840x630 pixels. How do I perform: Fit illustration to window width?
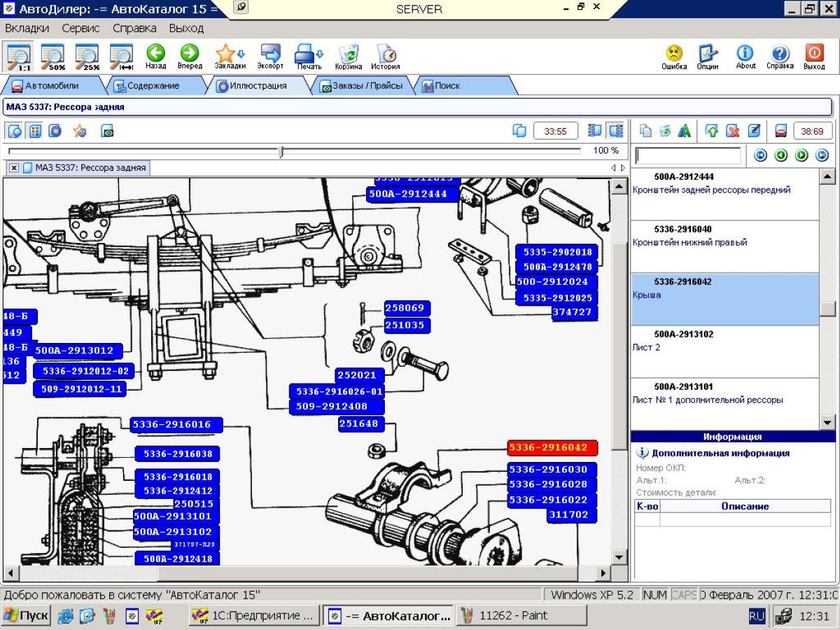pyautogui.click(x=122, y=57)
